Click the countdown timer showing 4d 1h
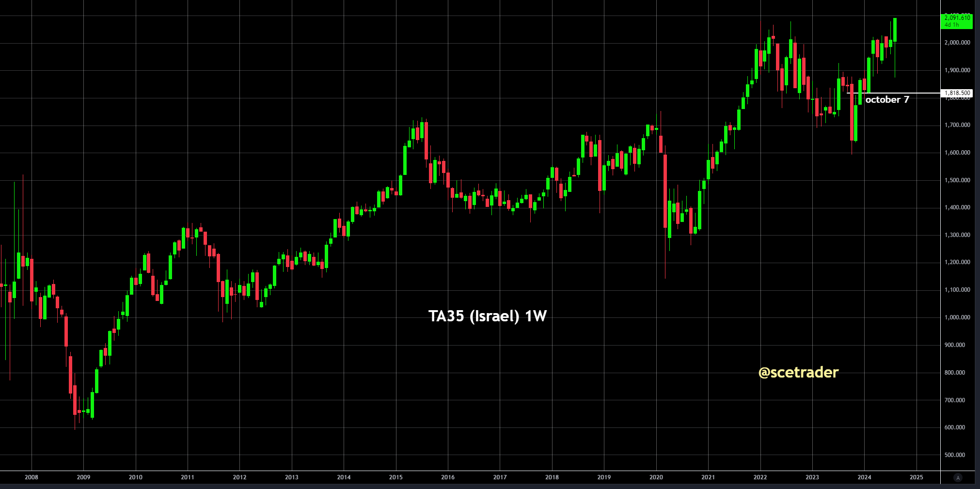This screenshot has height=489, width=980. (954, 24)
